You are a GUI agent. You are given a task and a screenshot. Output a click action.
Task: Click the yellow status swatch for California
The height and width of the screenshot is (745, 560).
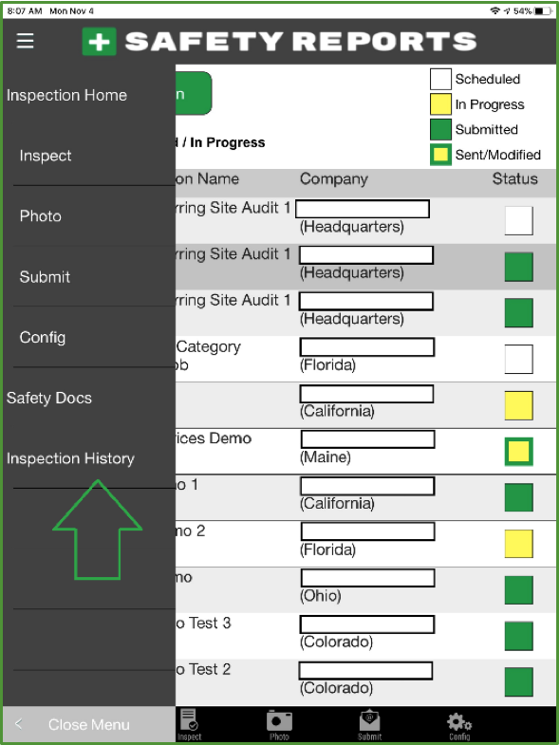518,405
